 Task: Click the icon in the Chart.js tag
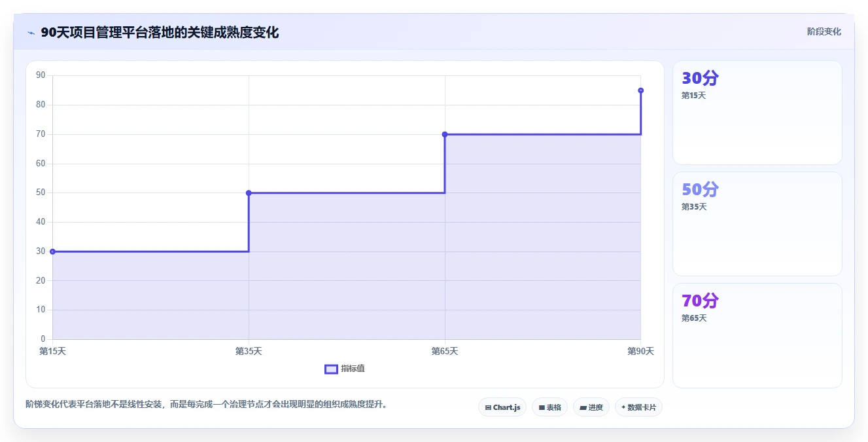click(488, 407)
